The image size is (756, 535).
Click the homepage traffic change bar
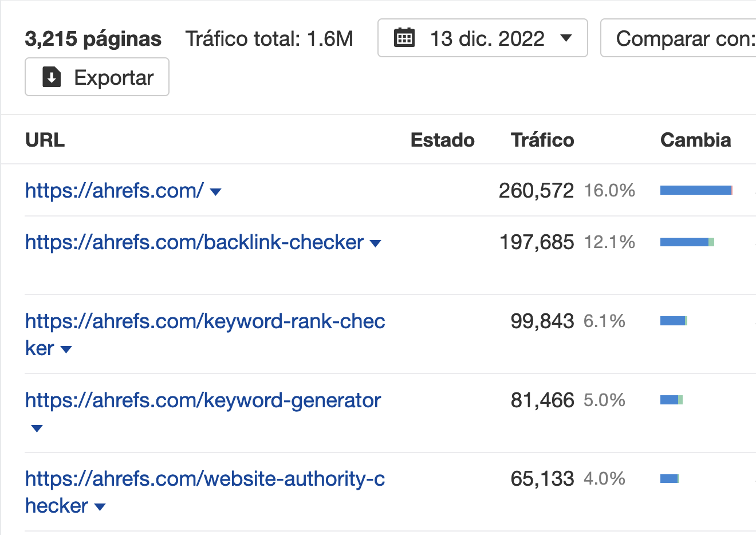pos(696,190)
